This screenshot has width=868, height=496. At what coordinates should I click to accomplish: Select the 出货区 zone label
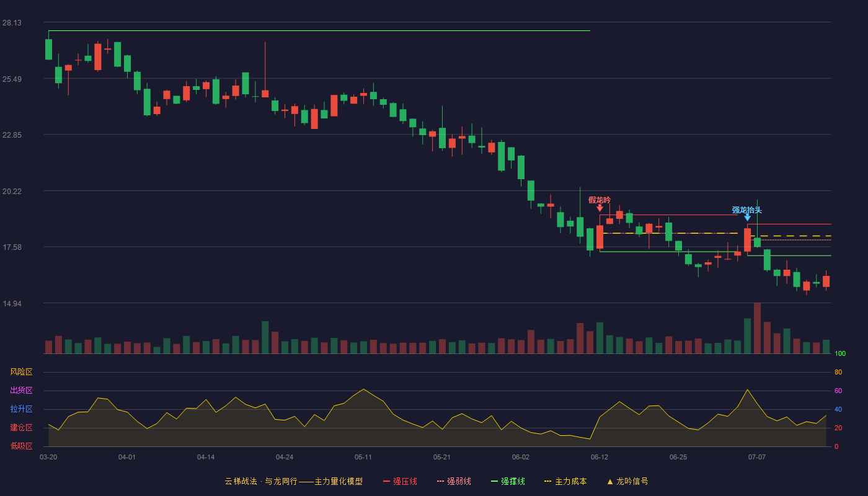coord(21,391)
